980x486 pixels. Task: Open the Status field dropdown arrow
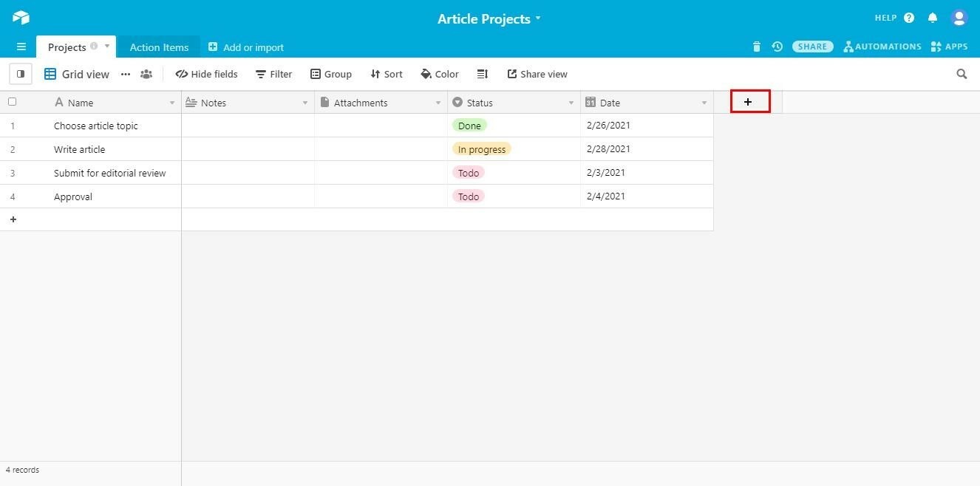[x=571, y=103]
